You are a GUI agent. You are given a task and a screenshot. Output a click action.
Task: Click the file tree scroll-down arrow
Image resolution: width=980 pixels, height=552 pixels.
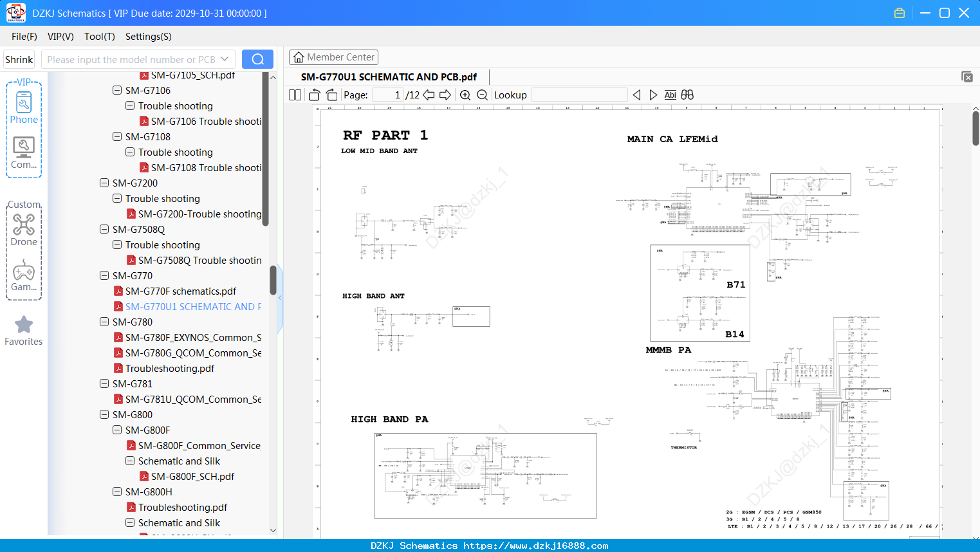coord(273,531)
